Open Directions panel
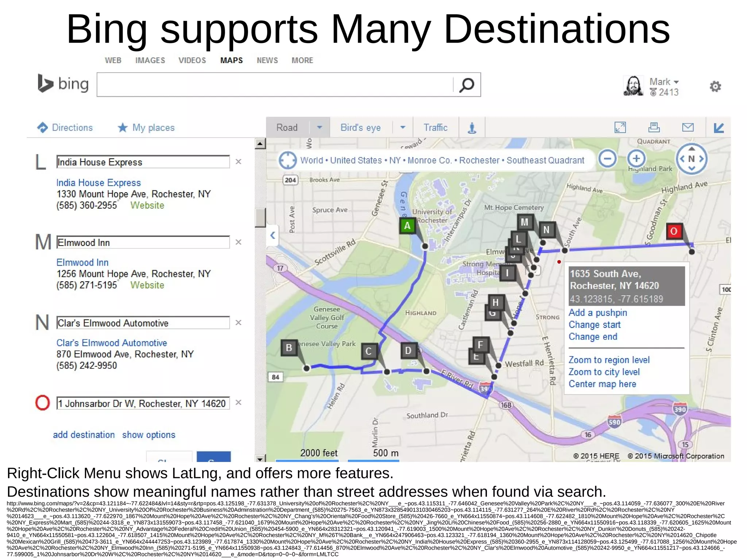The height and width of the screenshot is (560, 747). click(65, 127)
